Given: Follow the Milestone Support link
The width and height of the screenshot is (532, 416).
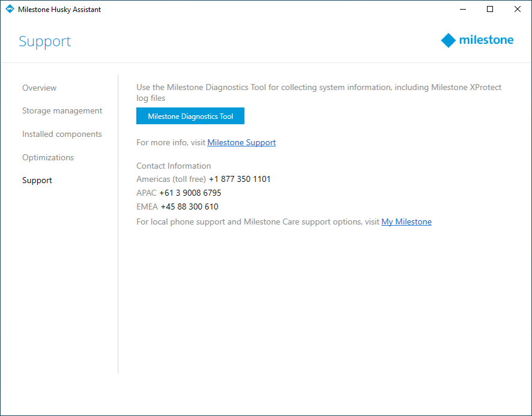Looking at the screenshot, I should [241, 142].
